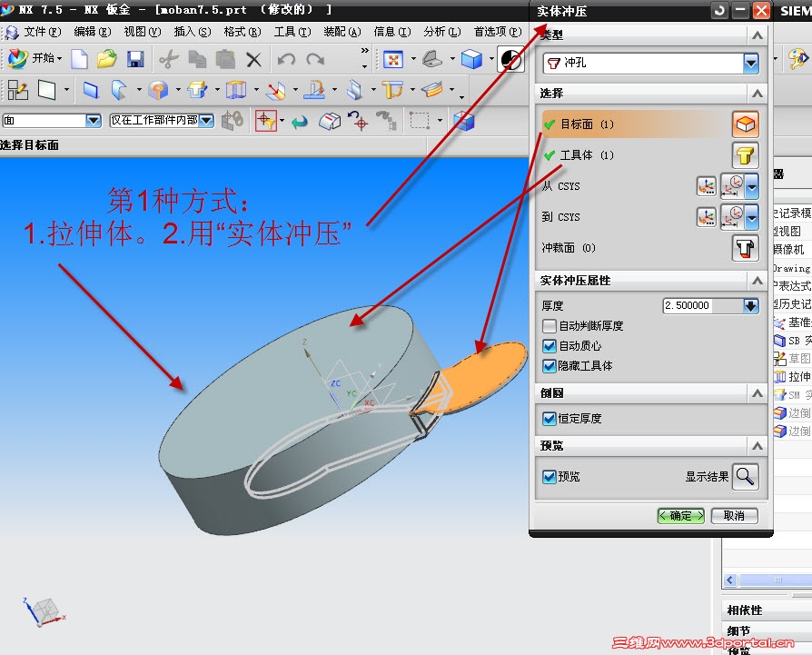
Task: Click the Undo arrow icon
Action: pyautogui.click(x=286, y=60)
